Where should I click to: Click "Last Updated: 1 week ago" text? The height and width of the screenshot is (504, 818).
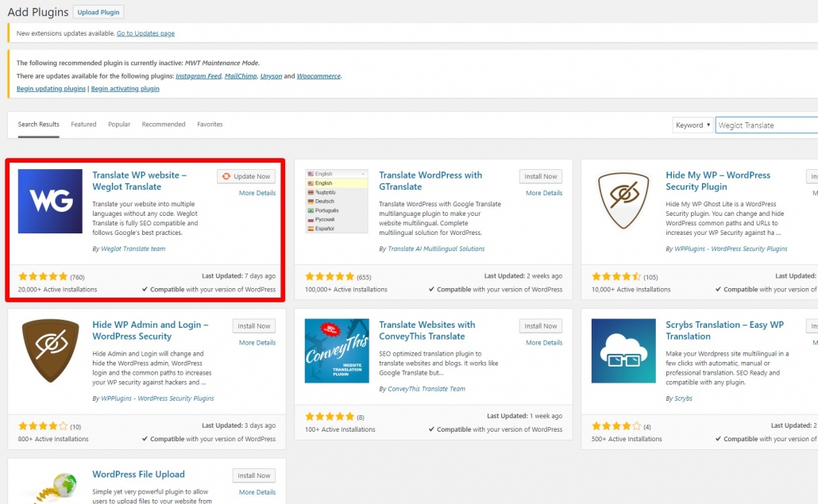[525, 416]
